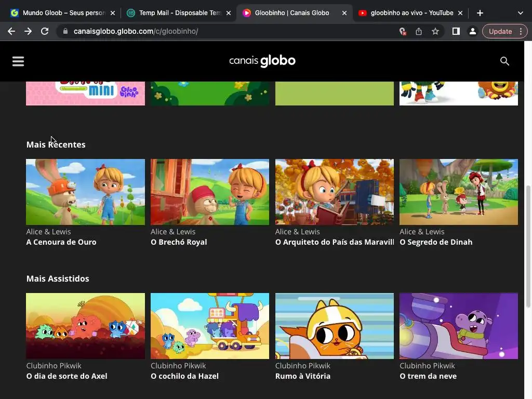Add a new browser tab with plus
This screenshot has width=532, height=399.
click(480, 13)
